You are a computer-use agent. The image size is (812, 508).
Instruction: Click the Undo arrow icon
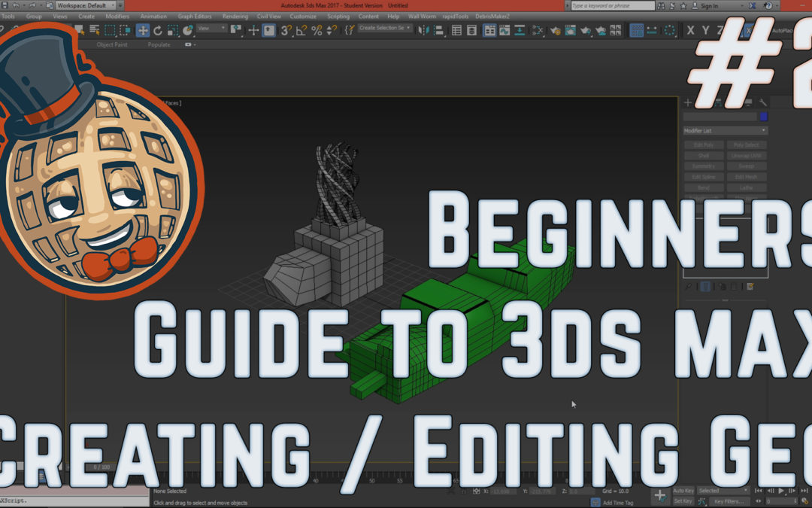[x=16, y=5]
